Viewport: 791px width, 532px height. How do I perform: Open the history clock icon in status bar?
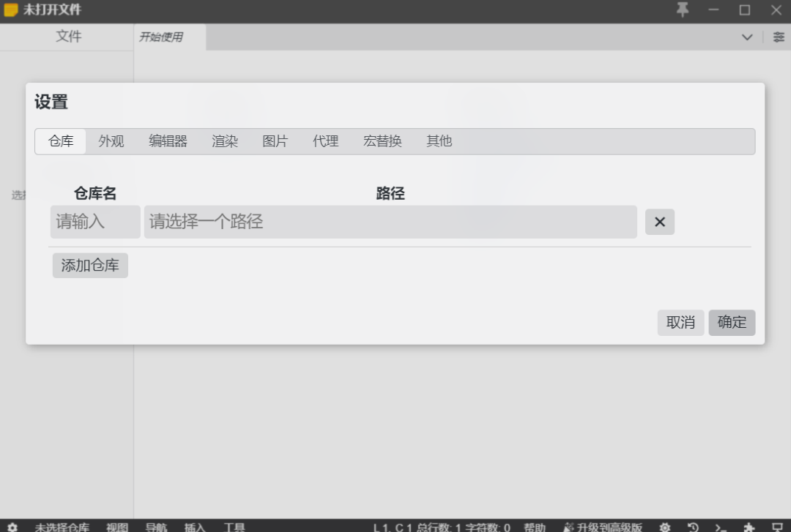click(x=691, y=527)
